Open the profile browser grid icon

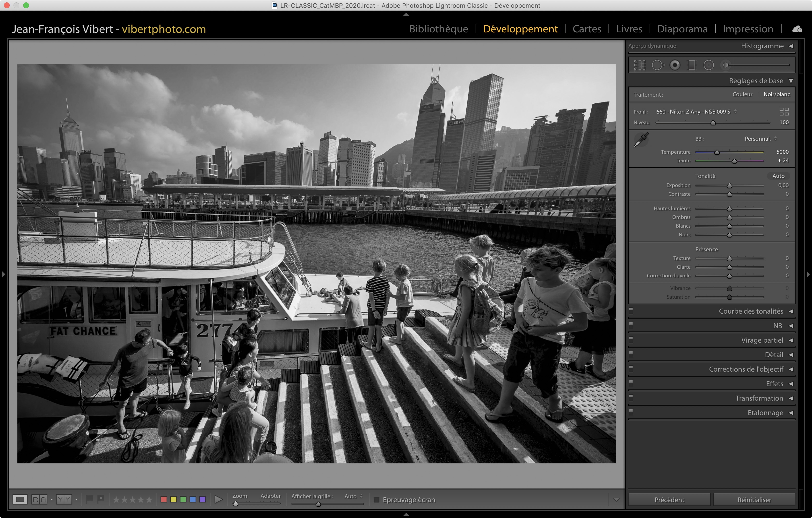784,112
